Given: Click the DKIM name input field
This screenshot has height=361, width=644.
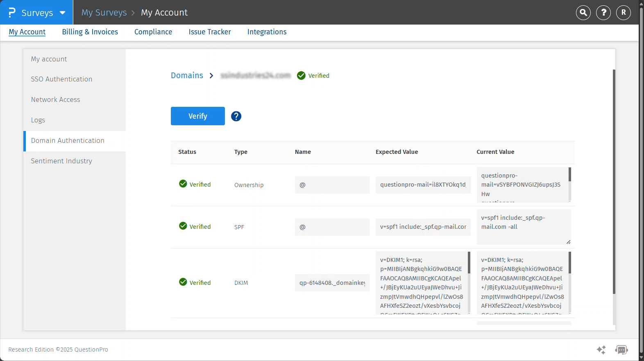Looking at the screenshot, I should pyautogui.click(x=332, y=283).
